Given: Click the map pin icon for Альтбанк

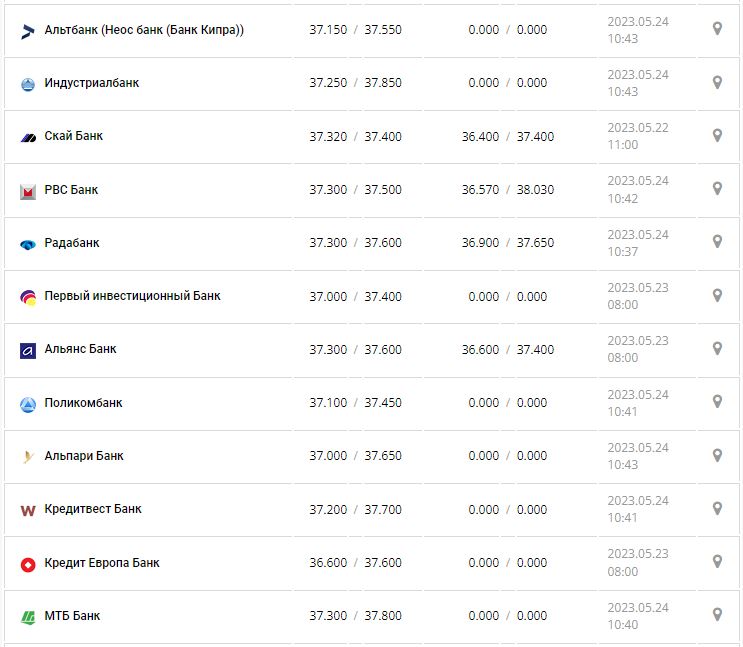Looking at the screenshot, I should click(x=717, y=29).
